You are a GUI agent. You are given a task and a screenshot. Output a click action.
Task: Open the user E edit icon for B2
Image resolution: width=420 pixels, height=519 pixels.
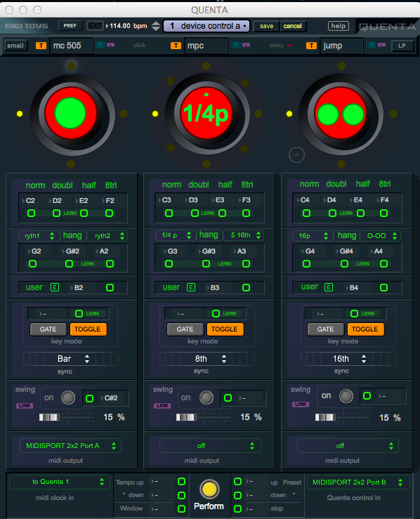55,287
